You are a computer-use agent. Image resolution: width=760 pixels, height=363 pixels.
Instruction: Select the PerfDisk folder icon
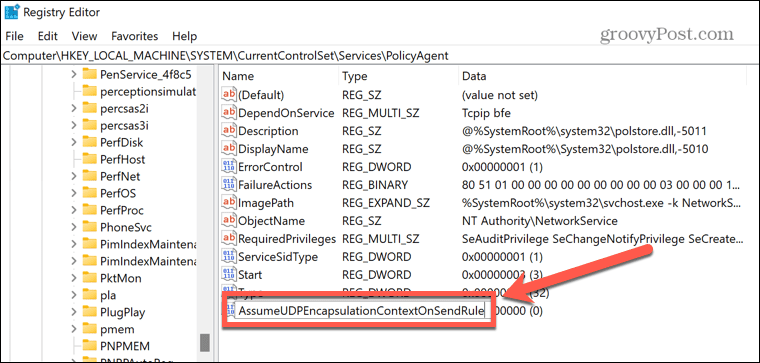90,142
